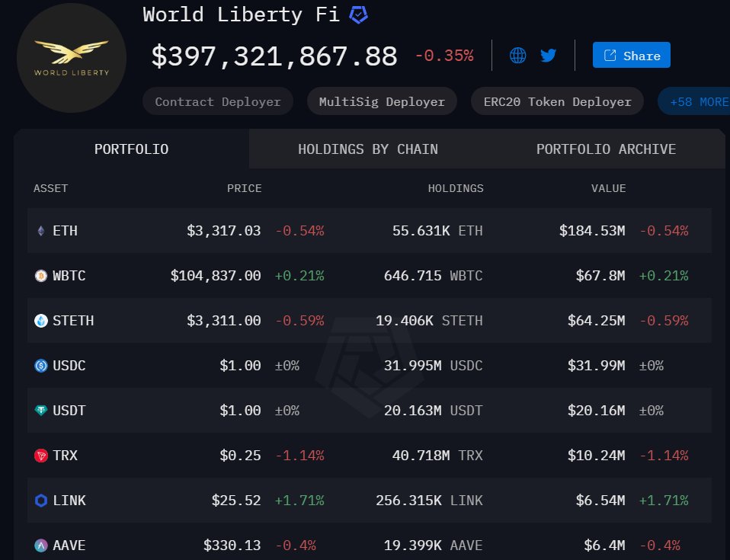Click the 55.631K ETH holdings

(x=437, y=230)
